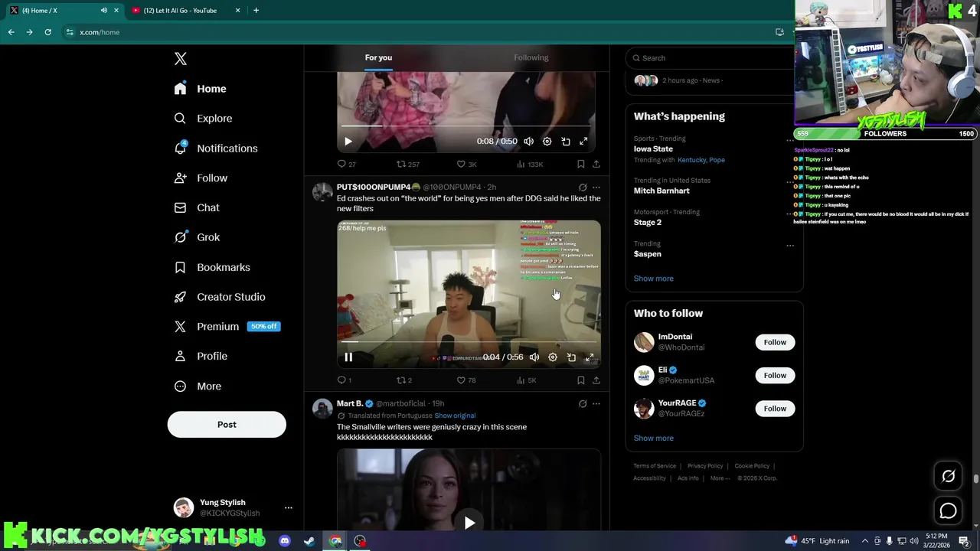The height and width of the screenshot is (551, 980).
Task: Switch to the Following tab
Action: (x=531, y=57)
